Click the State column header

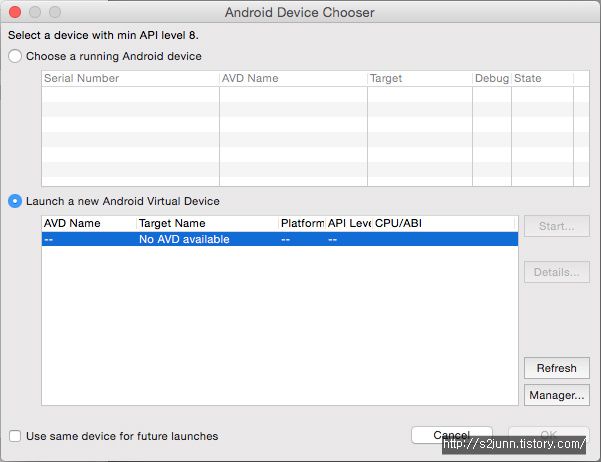point(543,78)
